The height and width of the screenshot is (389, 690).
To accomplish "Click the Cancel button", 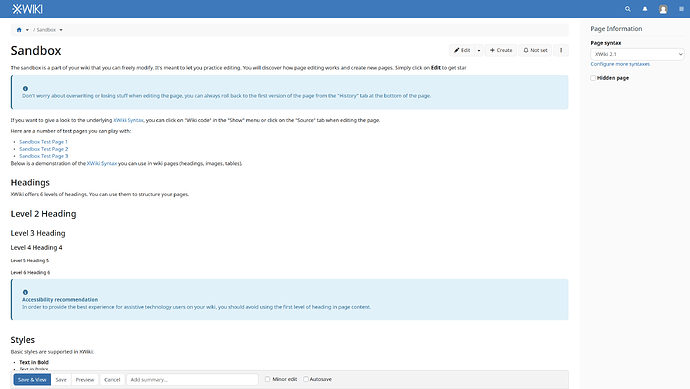I will 112,379.
